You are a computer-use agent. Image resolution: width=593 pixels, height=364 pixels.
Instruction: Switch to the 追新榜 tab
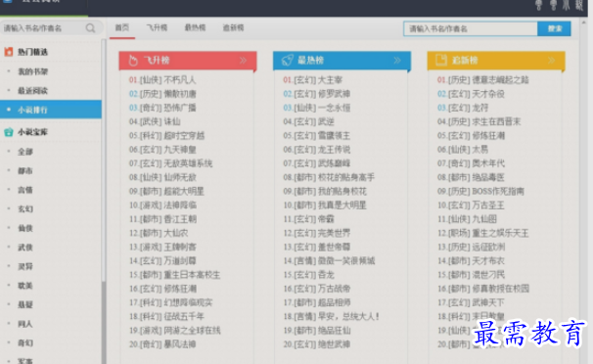(233, 27)
